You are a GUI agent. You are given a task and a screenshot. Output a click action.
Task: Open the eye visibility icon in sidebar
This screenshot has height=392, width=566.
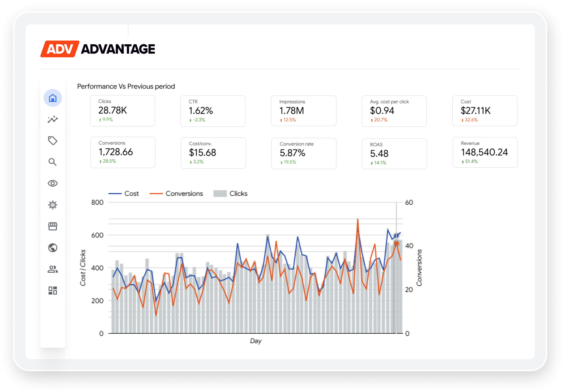coord(53,184)
